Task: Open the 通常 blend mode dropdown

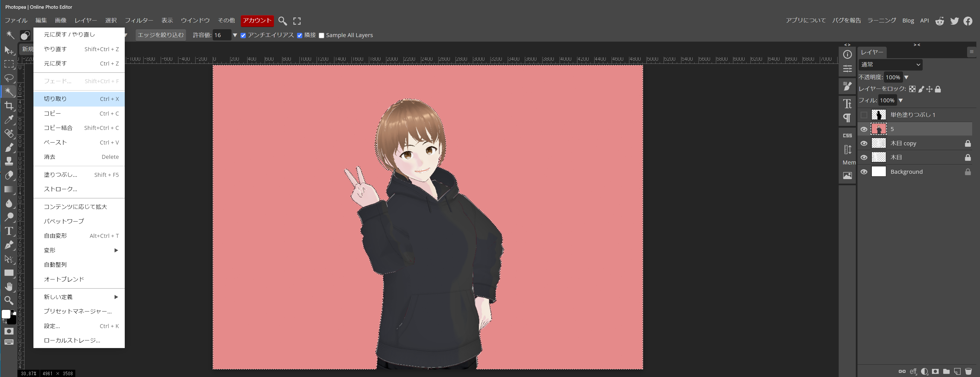Action: [890, 65]
